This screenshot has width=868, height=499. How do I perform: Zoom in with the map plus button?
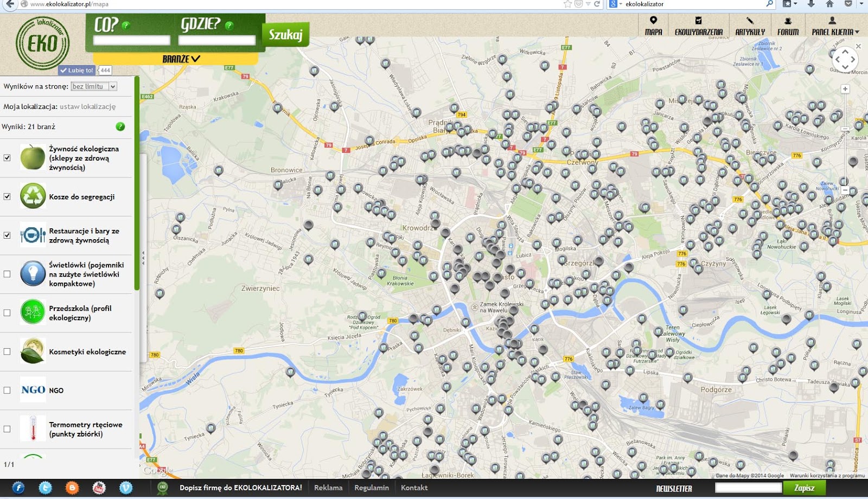[x=845, y=89]
